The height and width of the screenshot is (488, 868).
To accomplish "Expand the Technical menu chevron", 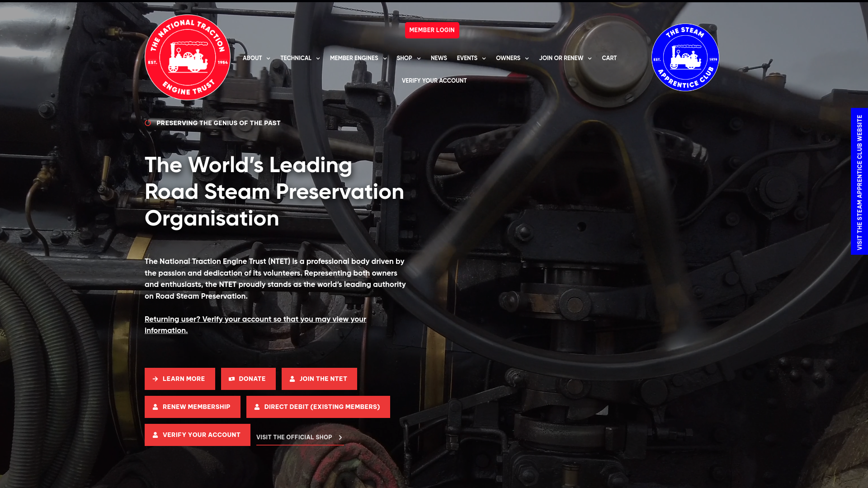I will tap(318, 59).
